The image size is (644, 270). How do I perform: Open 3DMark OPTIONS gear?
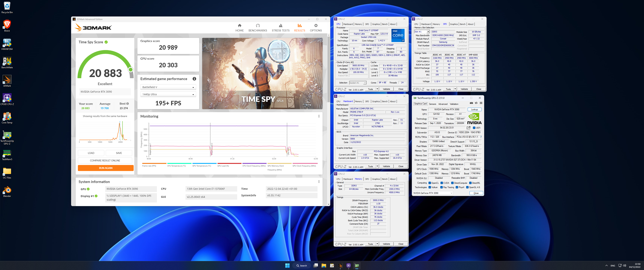coord(316,25)
